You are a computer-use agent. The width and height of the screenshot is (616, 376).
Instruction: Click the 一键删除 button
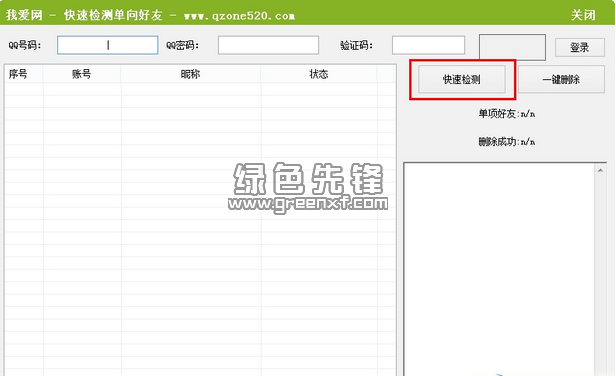tap(561, 79)
